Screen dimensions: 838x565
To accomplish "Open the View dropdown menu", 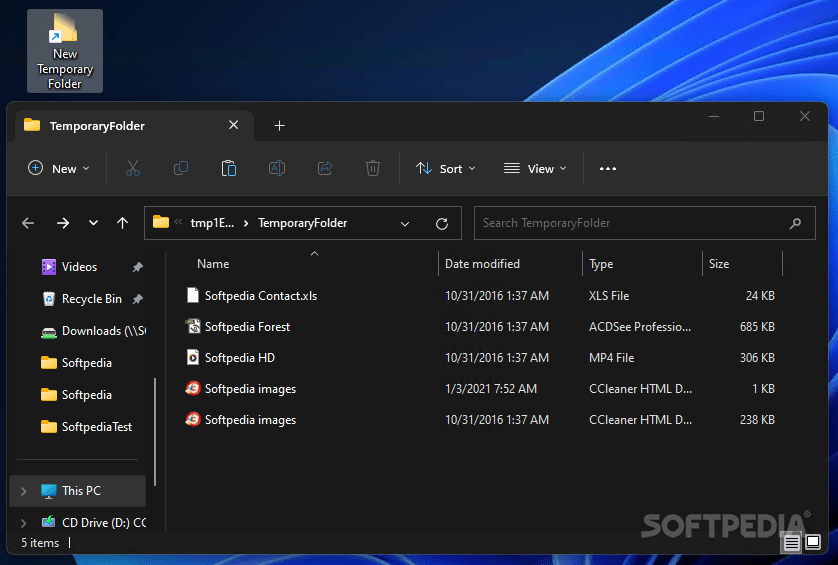I will tap(534, 168).
